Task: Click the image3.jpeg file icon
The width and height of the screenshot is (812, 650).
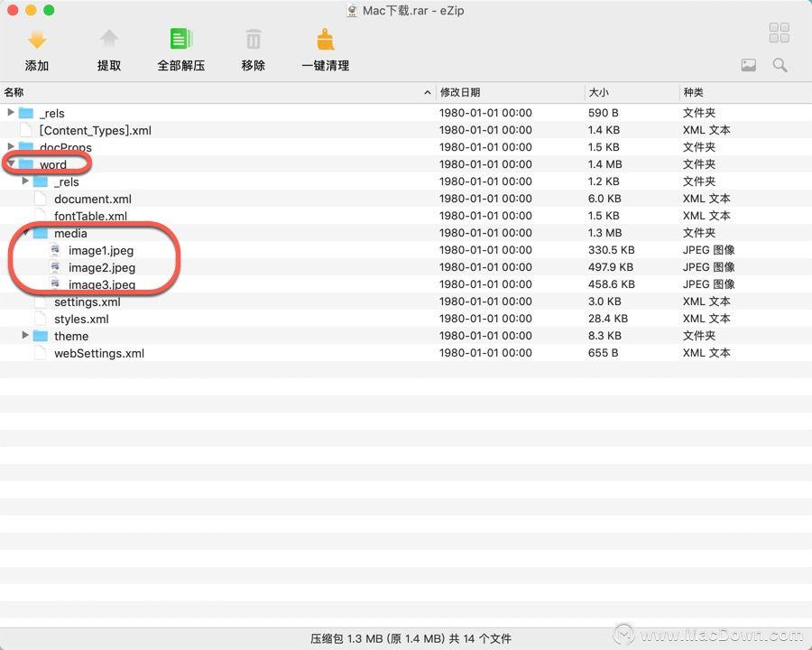Action: pos(55,284)
